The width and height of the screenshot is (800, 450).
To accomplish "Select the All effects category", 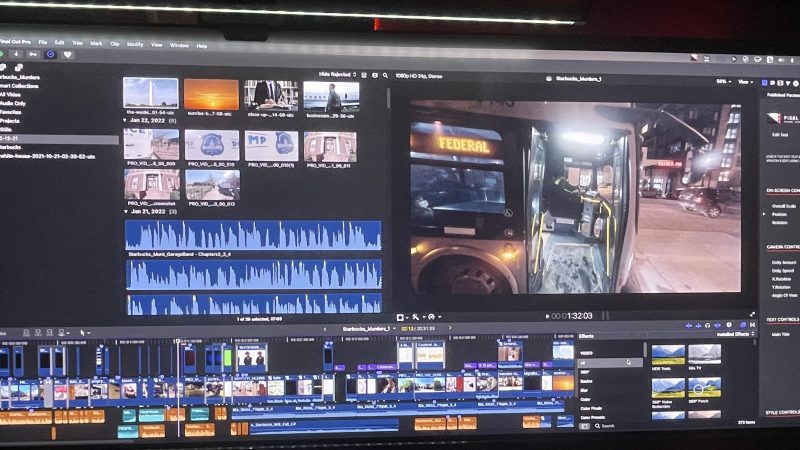I will click(610, 363).
